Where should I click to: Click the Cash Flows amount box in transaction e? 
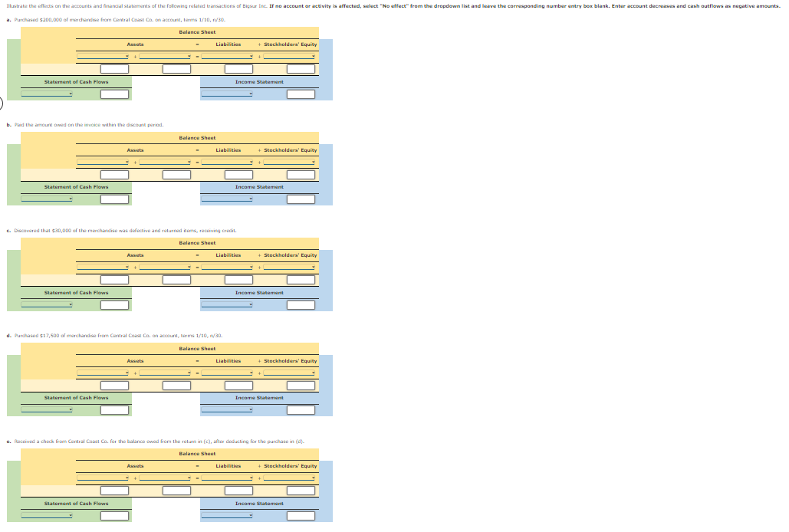(114, 515)
